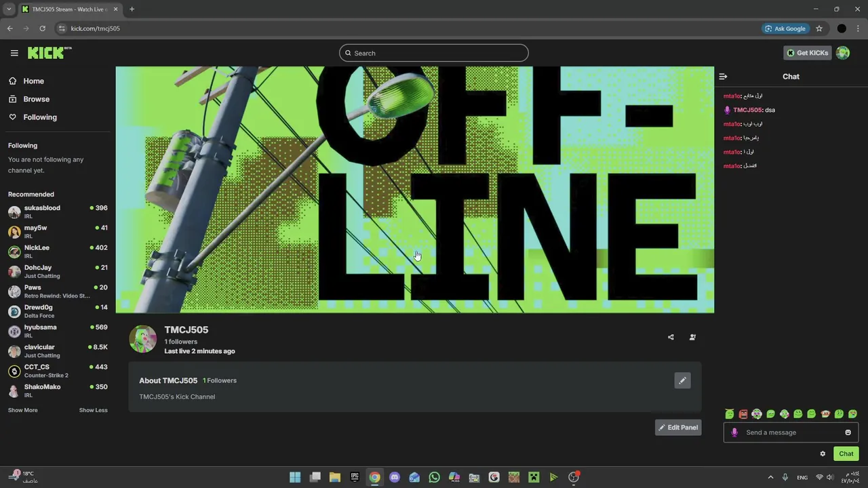This screenshot has height=488, width=868.
Task: Select the last crying quick emote
Action: point(852,413)
